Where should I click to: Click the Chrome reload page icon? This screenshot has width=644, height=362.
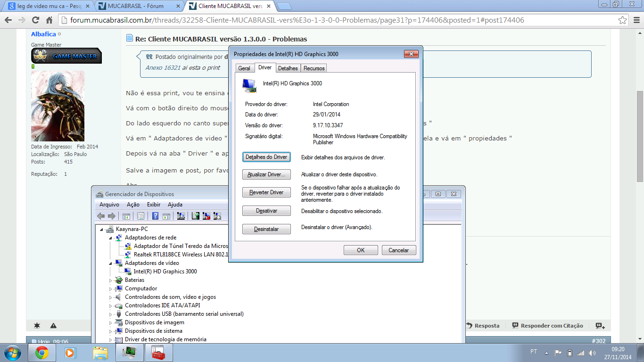coord(35,20)
